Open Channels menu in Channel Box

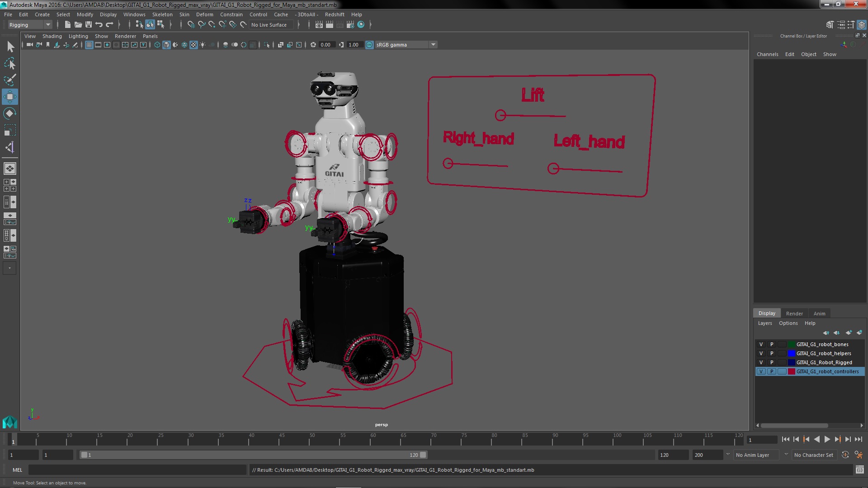click(768, 54)
